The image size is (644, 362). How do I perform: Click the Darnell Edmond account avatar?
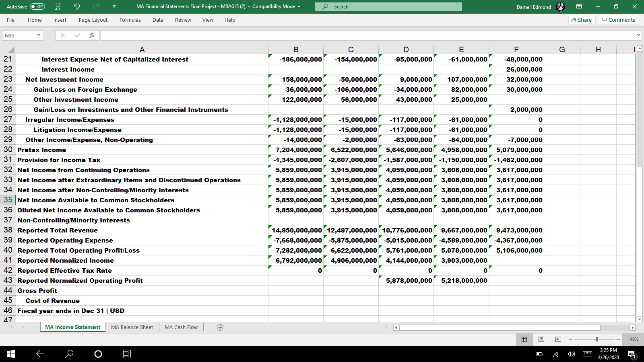pyautogui.click(x=560, y=7)
